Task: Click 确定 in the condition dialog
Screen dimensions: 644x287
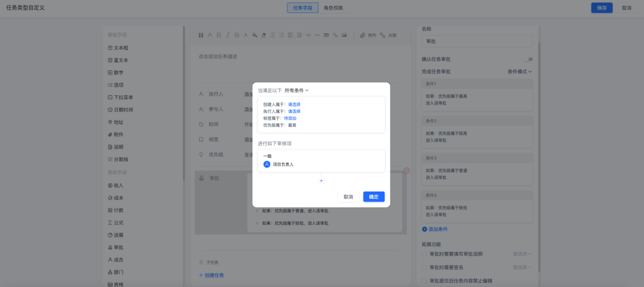Action: click(x=374, y=197)
